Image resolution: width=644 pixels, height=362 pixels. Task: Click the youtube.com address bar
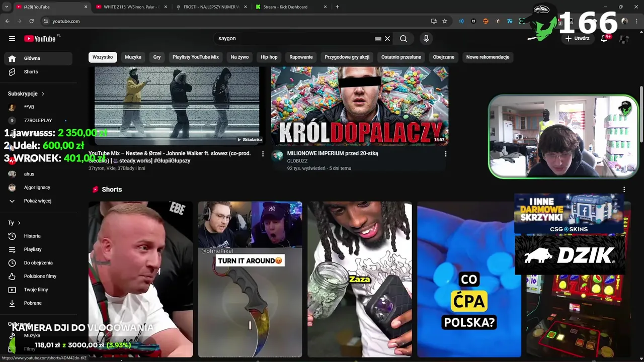point(236,21)
